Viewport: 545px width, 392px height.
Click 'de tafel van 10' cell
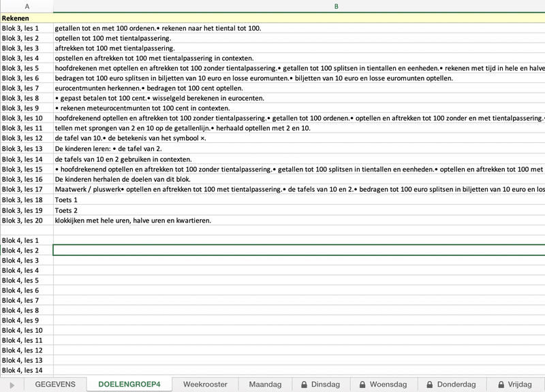click(299, 138)
